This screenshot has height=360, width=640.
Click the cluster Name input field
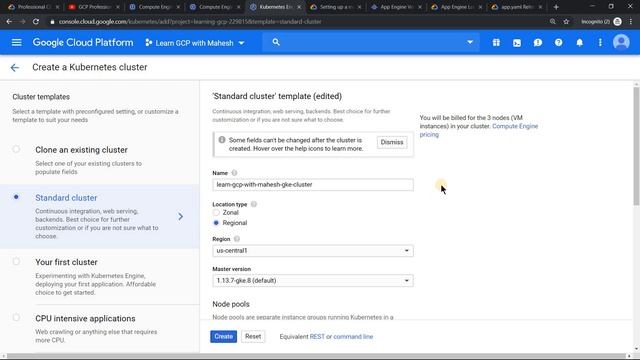pyautogui.click(x=313, y=184)
